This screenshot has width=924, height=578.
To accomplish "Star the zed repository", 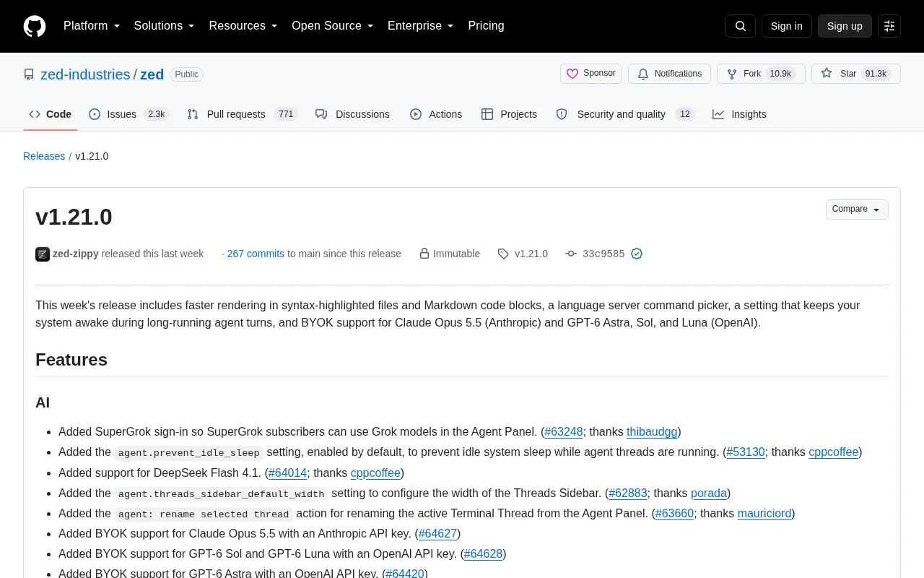I will coord(856,74).
